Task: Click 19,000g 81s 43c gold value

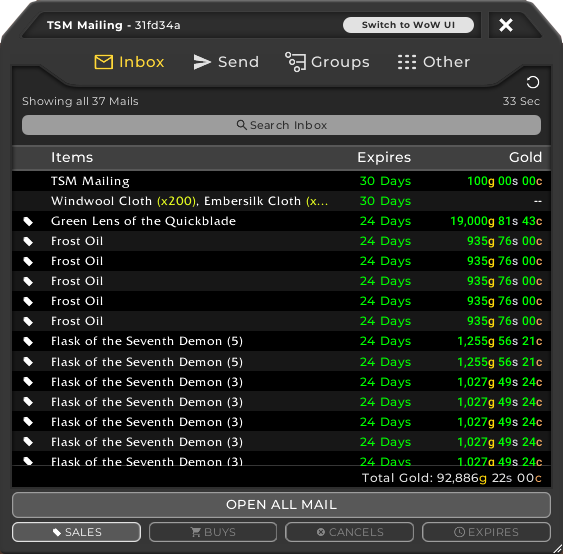Action: click(496, 221)
